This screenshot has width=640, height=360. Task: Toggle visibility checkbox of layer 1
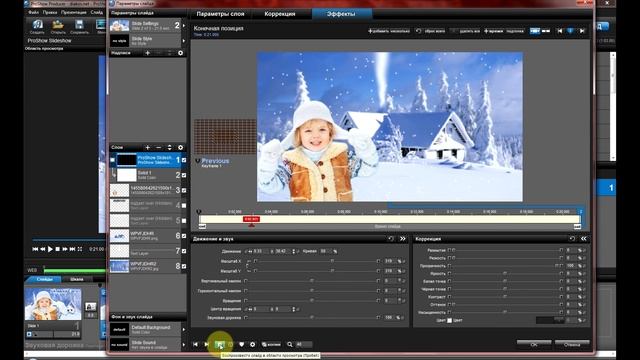pyautogui.click(x=184, y=160)
